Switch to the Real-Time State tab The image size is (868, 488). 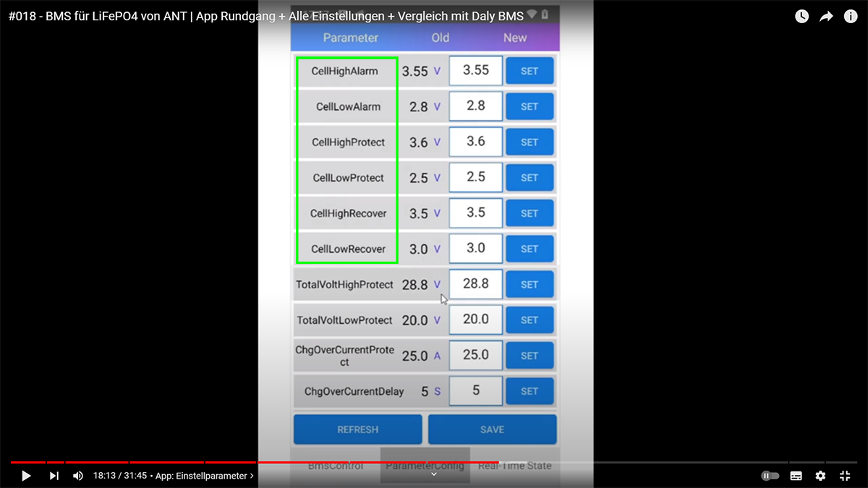click(514, 466)
